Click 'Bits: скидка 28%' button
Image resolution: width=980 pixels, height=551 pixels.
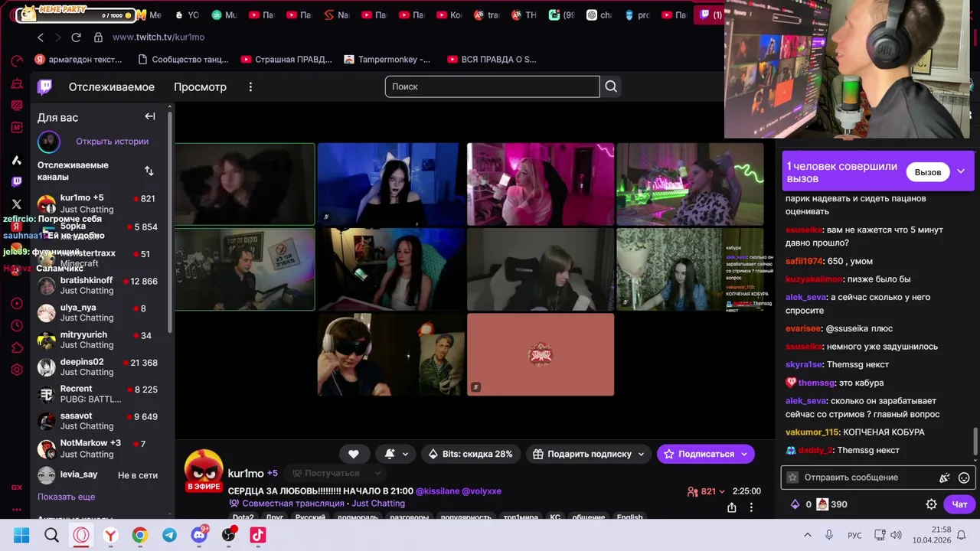(x=470, y=454)
